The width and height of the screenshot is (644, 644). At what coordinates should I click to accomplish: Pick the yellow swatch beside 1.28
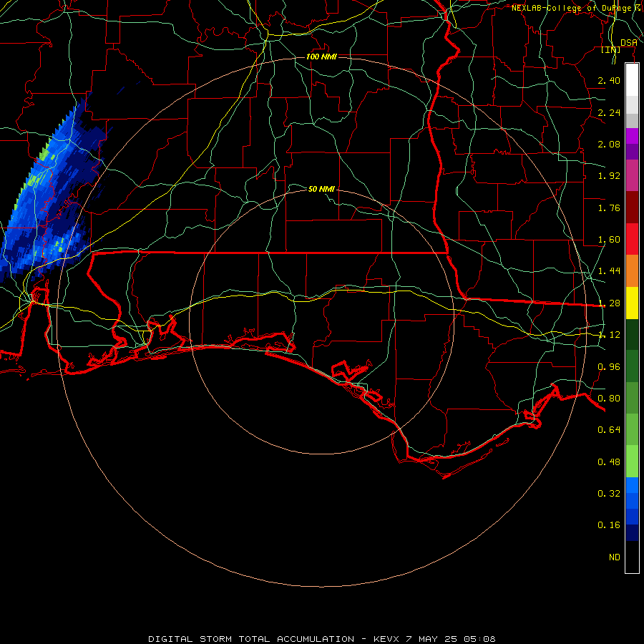[632, 303]
